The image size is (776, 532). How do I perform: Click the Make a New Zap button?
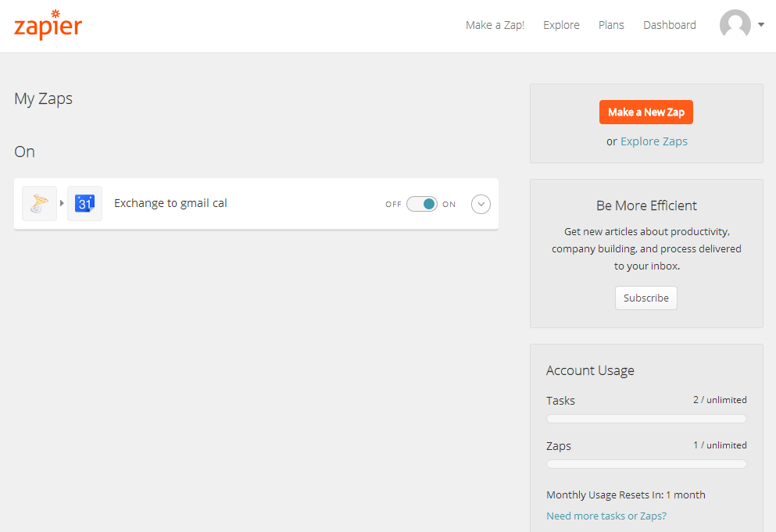tap(645, 112)
